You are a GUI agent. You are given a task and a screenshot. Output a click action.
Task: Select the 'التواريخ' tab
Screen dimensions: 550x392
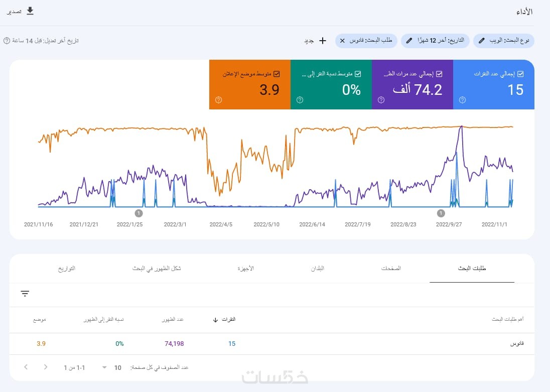pyautogui.click(x=67, y=269)
